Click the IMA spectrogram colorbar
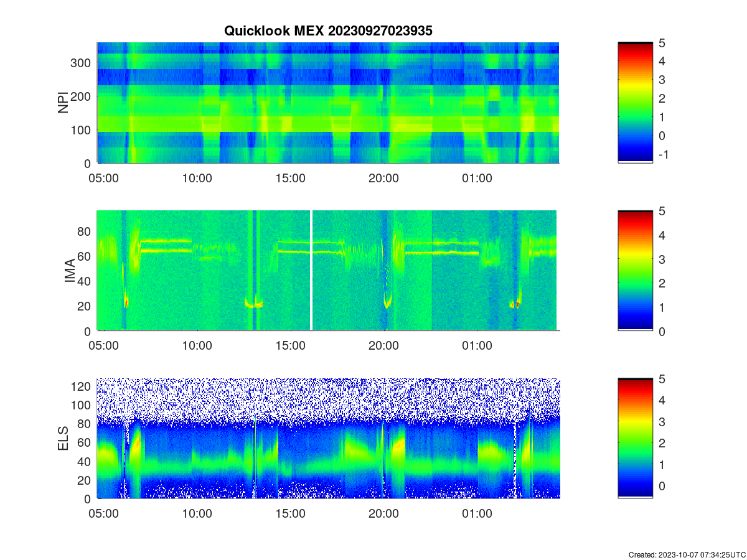The image size is (747, 560). [635, 271]
